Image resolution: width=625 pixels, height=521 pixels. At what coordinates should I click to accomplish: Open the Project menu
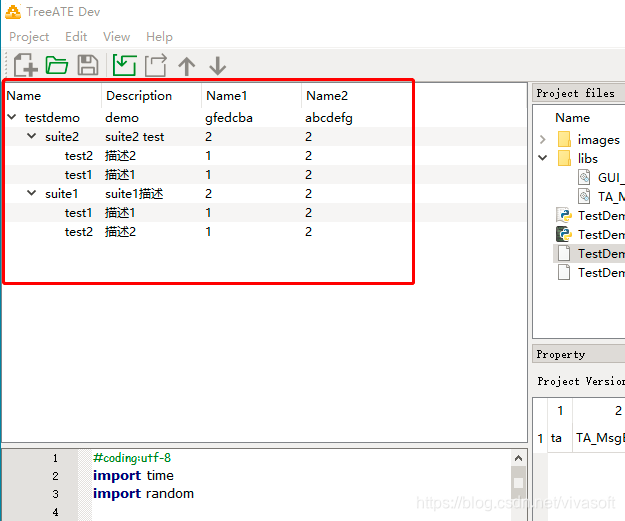[29, 37]
